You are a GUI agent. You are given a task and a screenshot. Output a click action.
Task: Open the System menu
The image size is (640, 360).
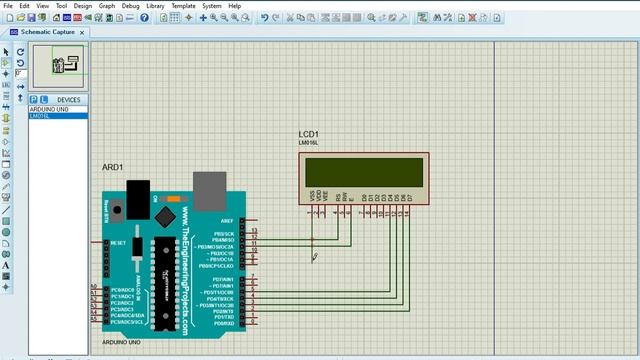click(x=212, y=6)
